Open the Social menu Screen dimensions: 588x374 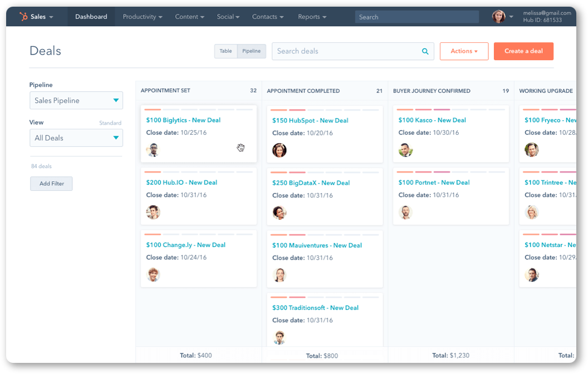click(228, 17)
